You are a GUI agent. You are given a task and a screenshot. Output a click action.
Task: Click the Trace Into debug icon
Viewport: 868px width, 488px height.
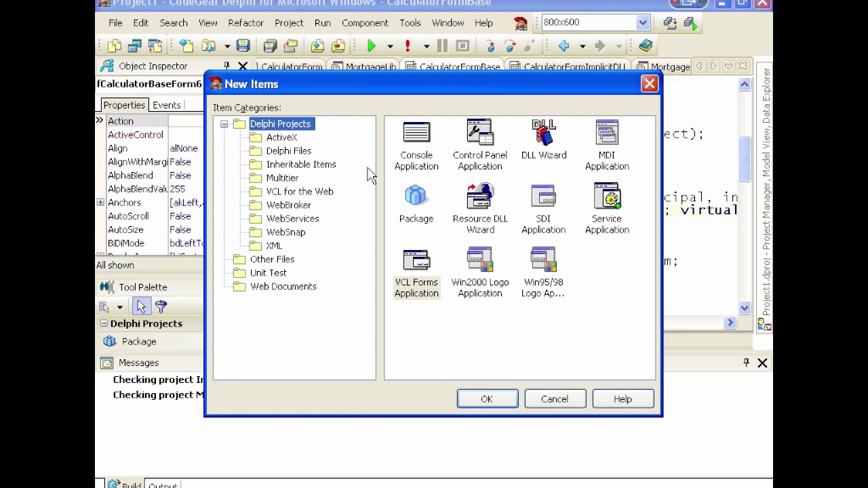490,46
